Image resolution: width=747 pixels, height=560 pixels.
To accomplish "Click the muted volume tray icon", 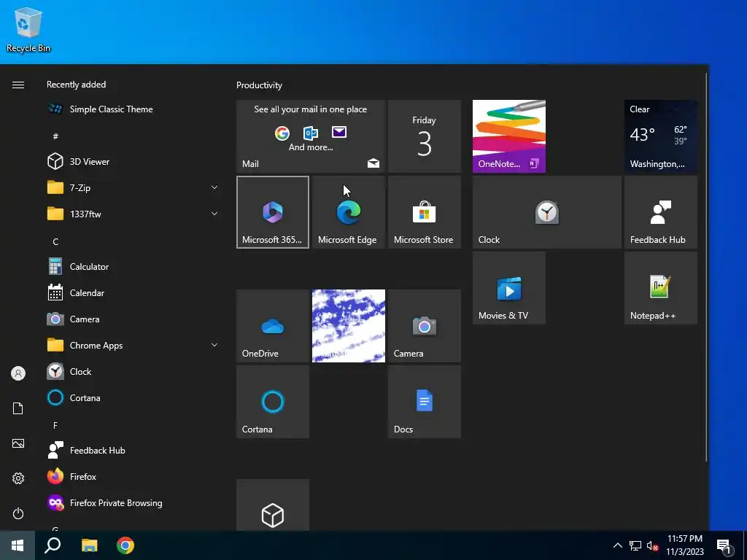I will [652, 545].
